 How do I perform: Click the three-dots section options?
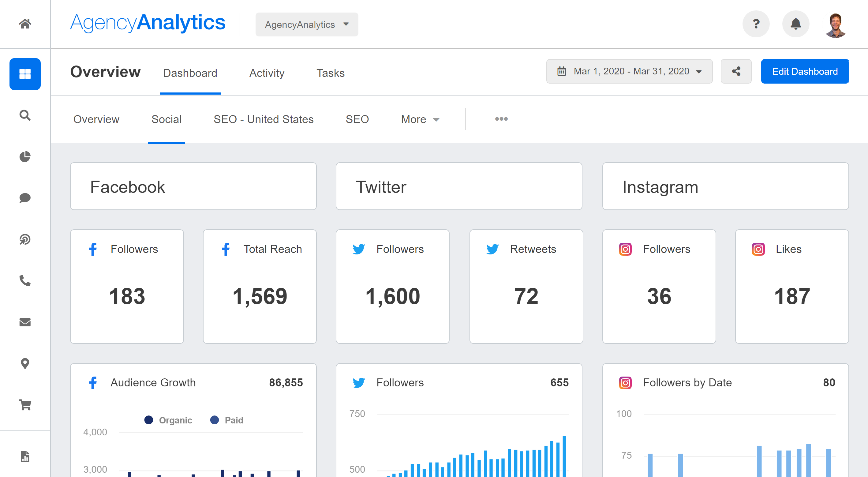tap(501, 119)
